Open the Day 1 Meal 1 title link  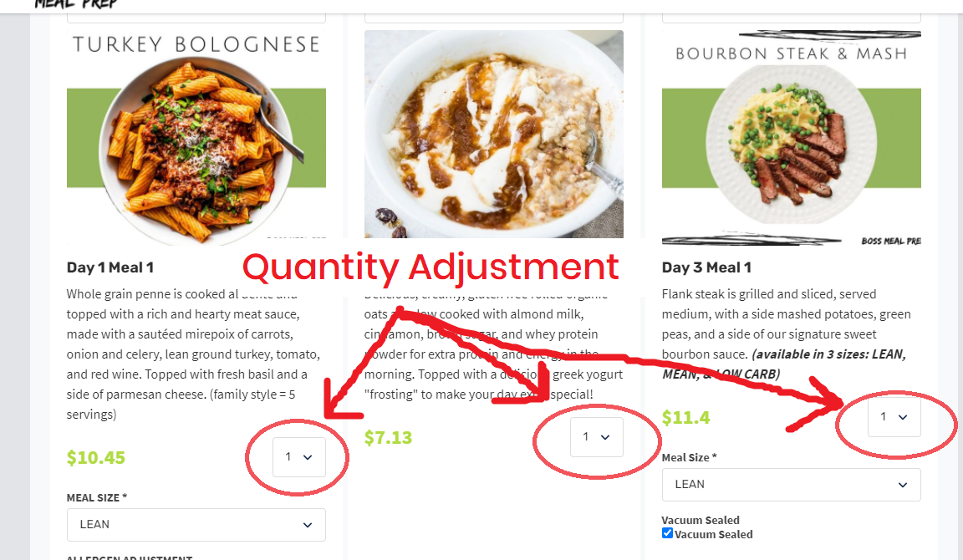click(110, 267)
